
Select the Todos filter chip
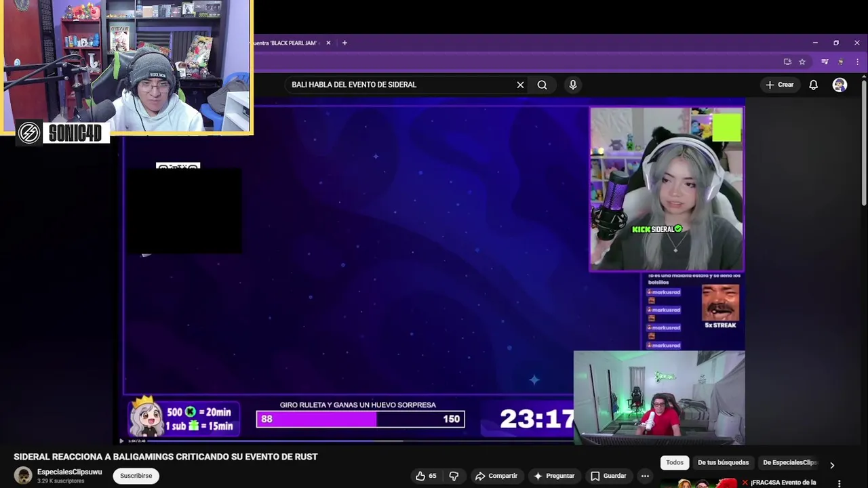pyautogui.click(x=675, y=462)
